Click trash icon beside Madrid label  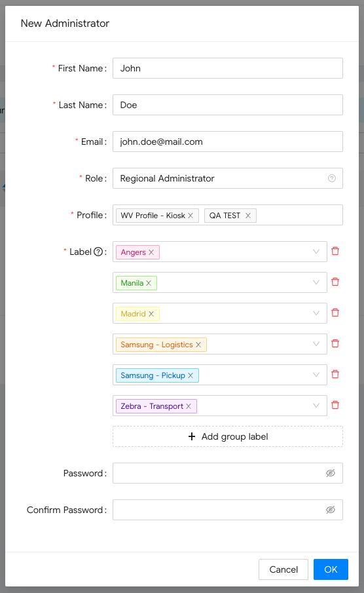[335, 313]
